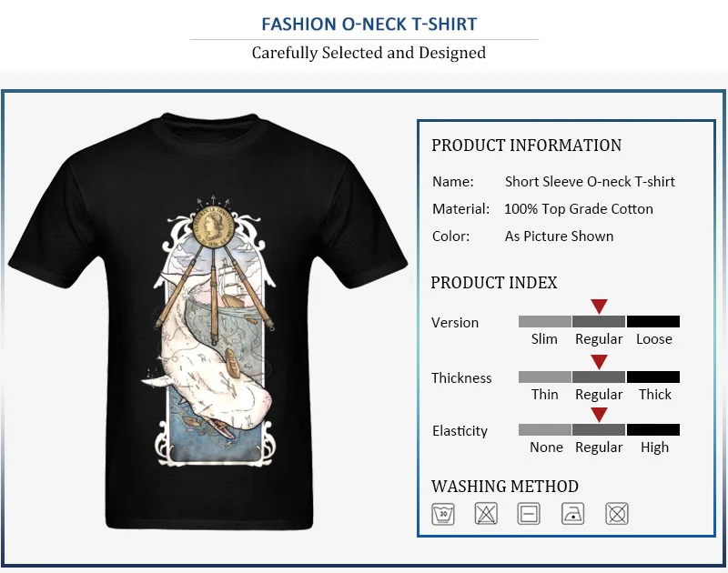
Task: Select the Slim segment of Version bar
Action: coord(544,322)
